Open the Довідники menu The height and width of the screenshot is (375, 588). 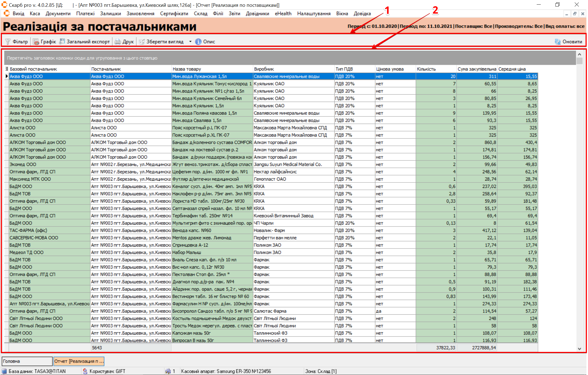point(257,14)
